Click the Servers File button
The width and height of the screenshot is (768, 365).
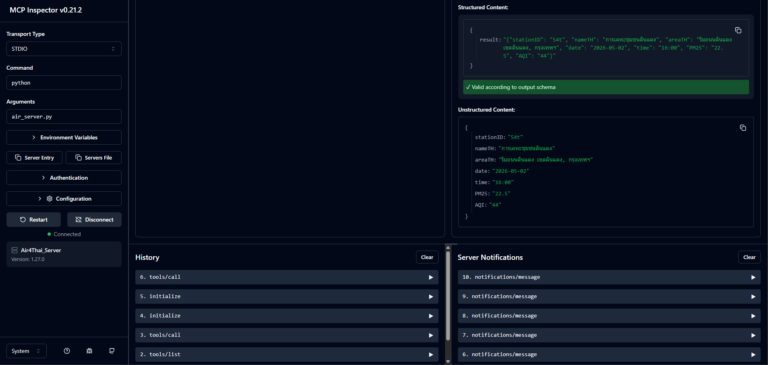click(x=94, y=158)
